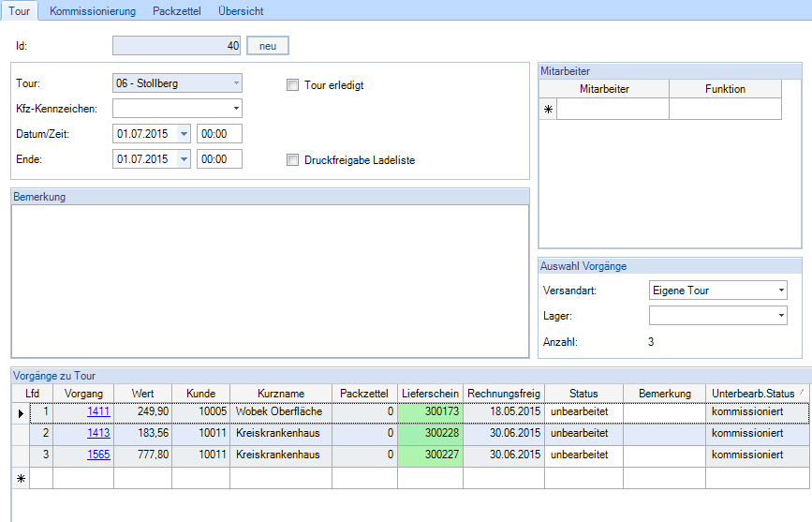812x522 pixels.
Task: Click the 'neu' button next to Id
Action: [268, 45]
